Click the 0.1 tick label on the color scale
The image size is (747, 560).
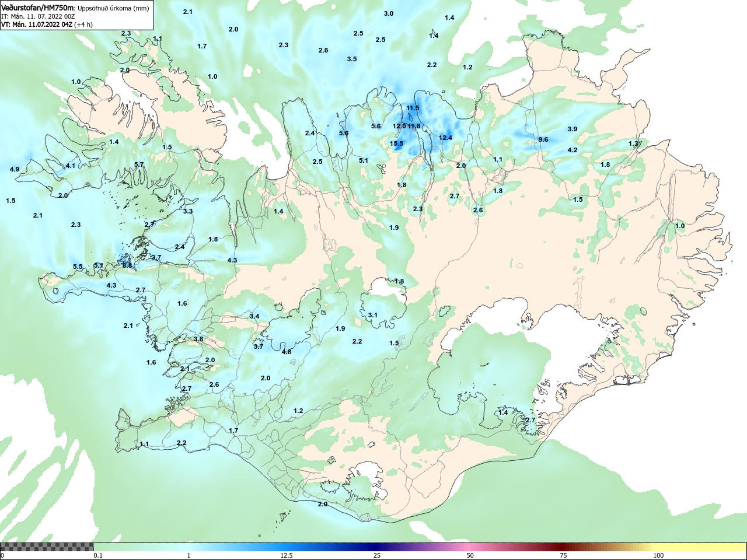(x=98, y=555)
